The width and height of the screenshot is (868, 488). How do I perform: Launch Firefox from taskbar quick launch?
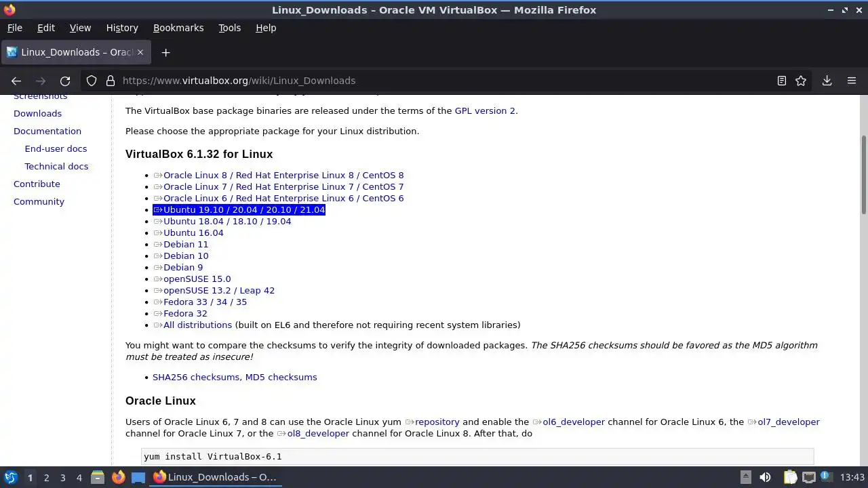[x=118, y=477]
